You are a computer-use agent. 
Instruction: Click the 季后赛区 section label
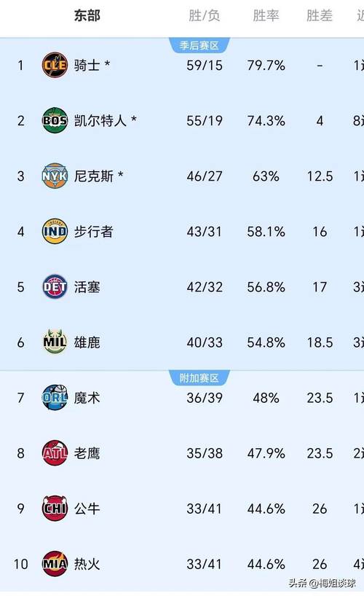pyautogui.click(x=199, y=46)
